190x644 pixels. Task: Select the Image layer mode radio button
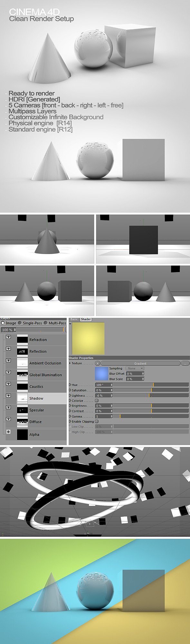(x=3, y=323)
